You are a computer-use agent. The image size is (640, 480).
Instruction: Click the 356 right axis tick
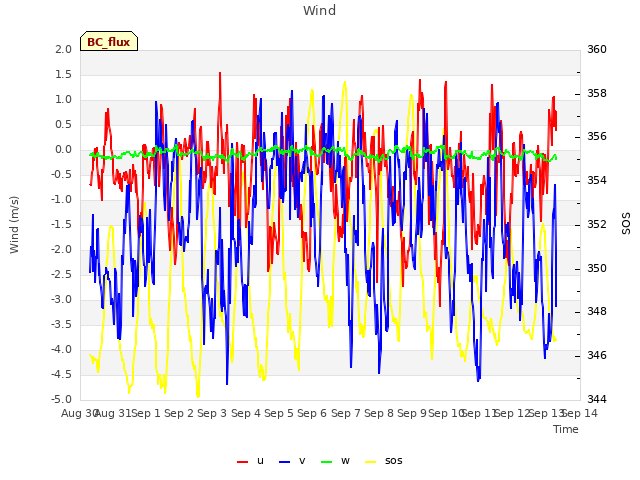[x=597, y=136]
